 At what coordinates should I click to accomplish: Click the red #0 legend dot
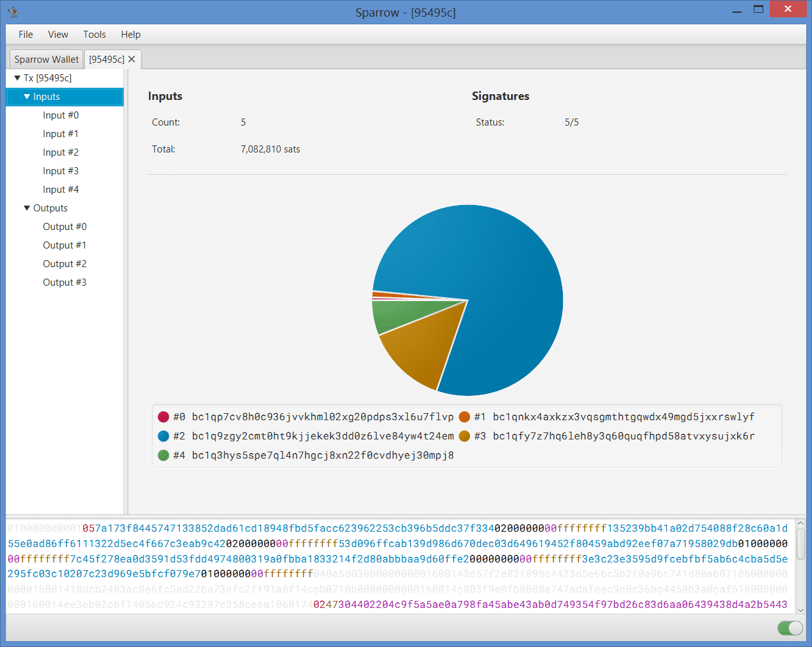[x=163, y=417]
